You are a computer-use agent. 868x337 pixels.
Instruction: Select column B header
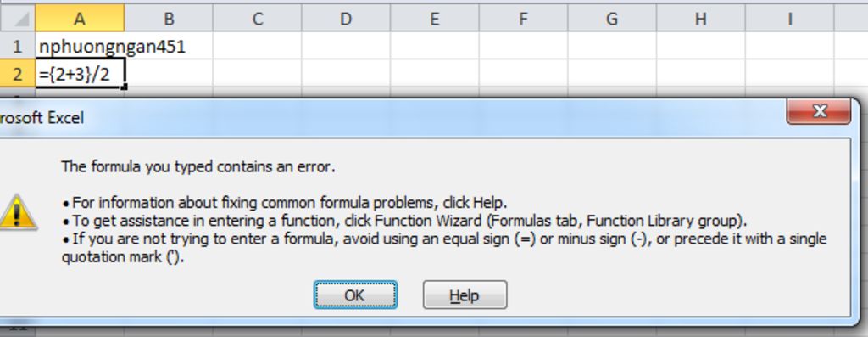pos(169,19)
